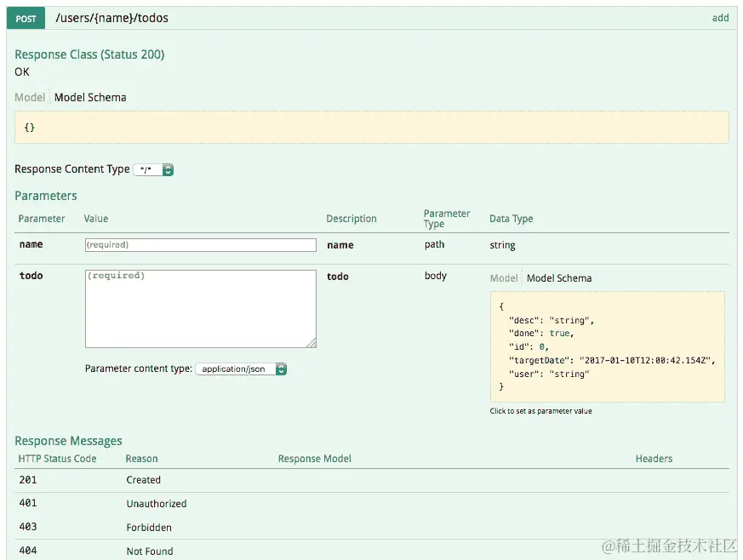Click the 'path' parameter type cell
Image resolution: width=743 pixels, height=560 pixels.
(435, 244)
